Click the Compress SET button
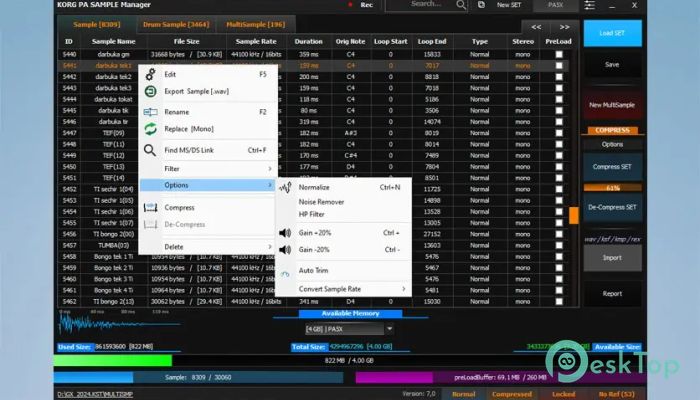 click(x=612, y=167)
